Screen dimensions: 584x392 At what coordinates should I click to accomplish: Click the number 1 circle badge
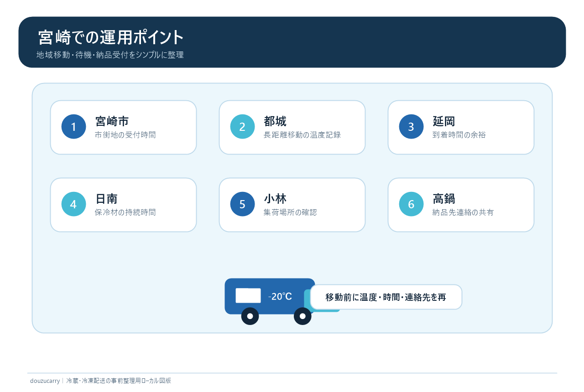tap(73, 127)
